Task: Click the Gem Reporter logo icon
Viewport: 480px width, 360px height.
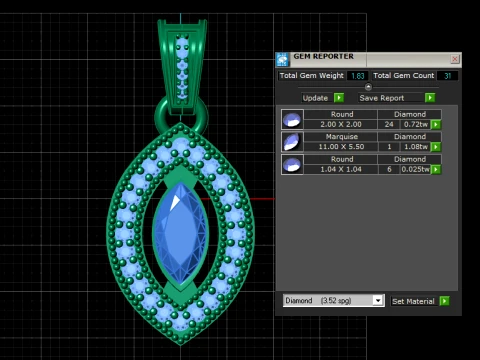Action: click(283, 60)
